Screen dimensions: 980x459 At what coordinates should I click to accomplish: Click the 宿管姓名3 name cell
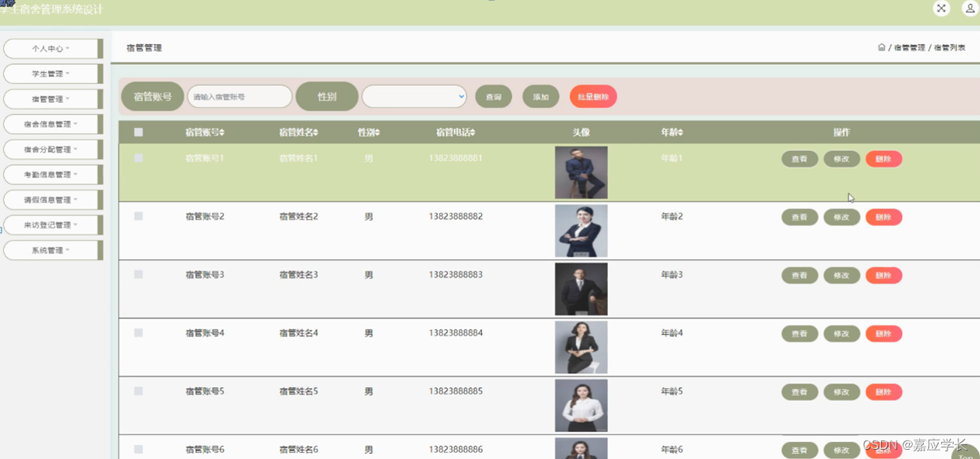[298, 275]
